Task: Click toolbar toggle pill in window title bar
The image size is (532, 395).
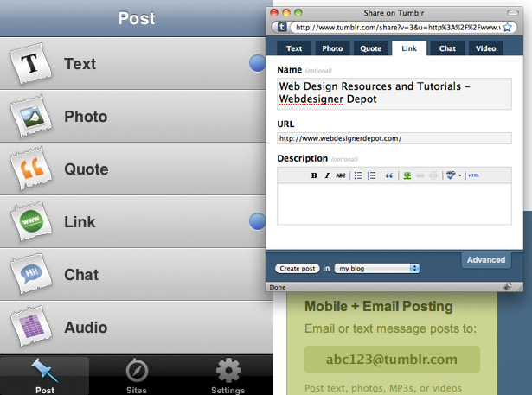Action: coord(513,13)
